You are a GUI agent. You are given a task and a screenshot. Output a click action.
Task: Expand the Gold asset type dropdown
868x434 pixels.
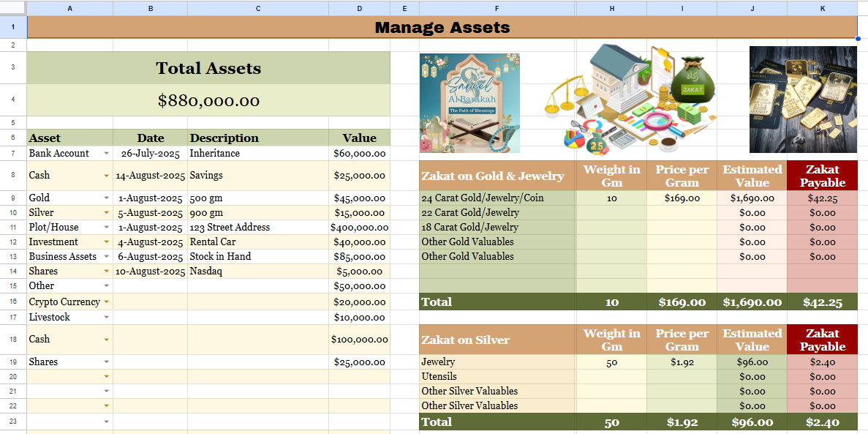(x=107, y=198)
